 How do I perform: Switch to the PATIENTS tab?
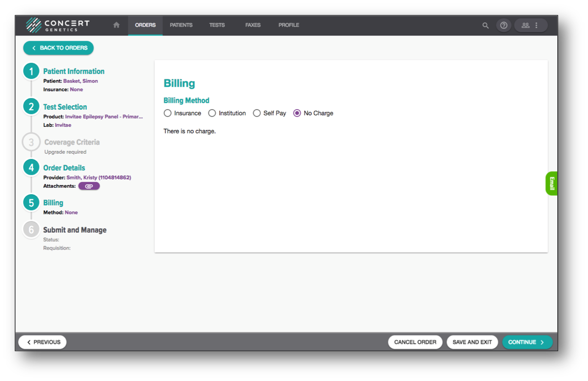click(x=181, y=25)
